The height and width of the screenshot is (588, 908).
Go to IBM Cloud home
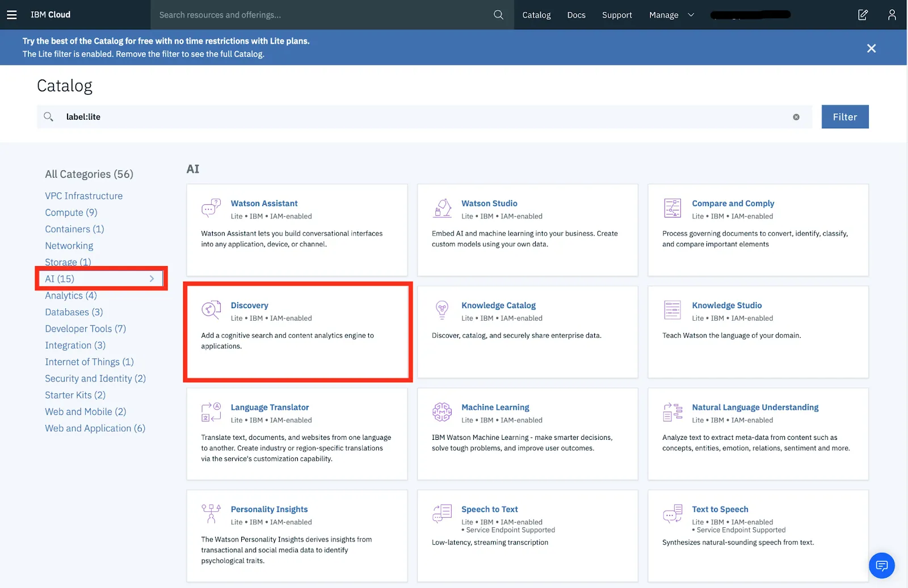tap(51, 15)
